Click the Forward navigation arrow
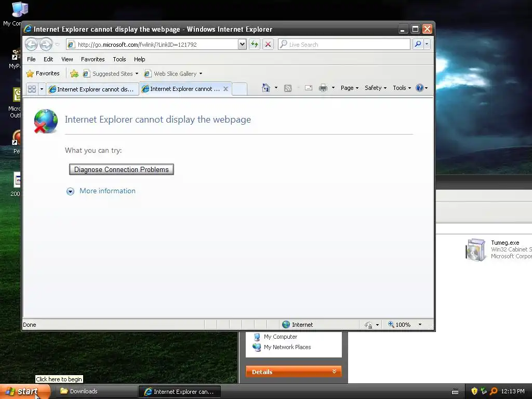This screenshot has width=532, height=399. click(46, 44)
